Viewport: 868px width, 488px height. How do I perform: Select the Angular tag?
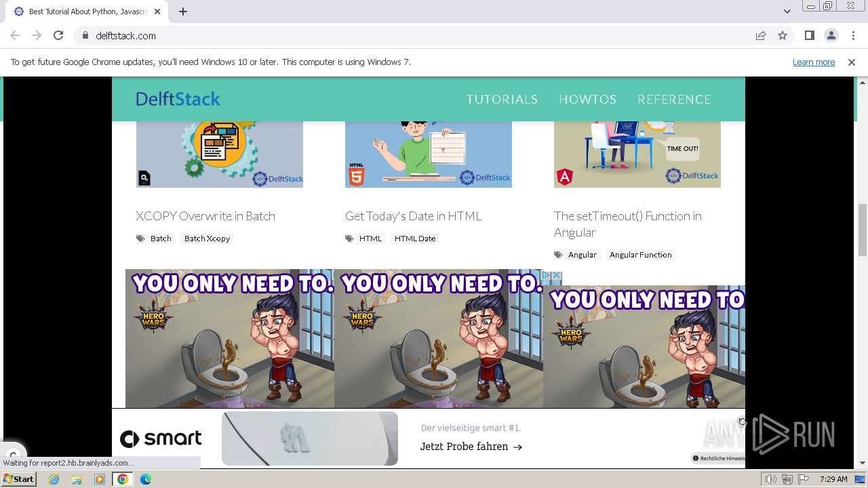pyautogui.click(x=583, y=255)
